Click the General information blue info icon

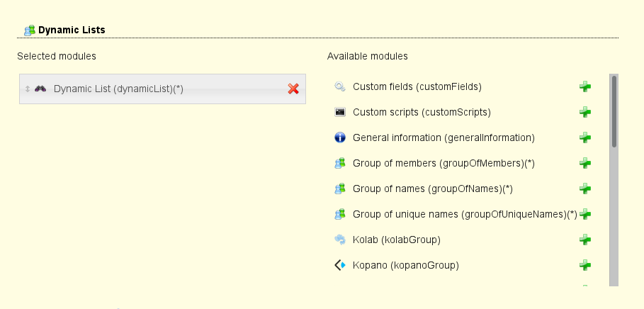point(340,137)
